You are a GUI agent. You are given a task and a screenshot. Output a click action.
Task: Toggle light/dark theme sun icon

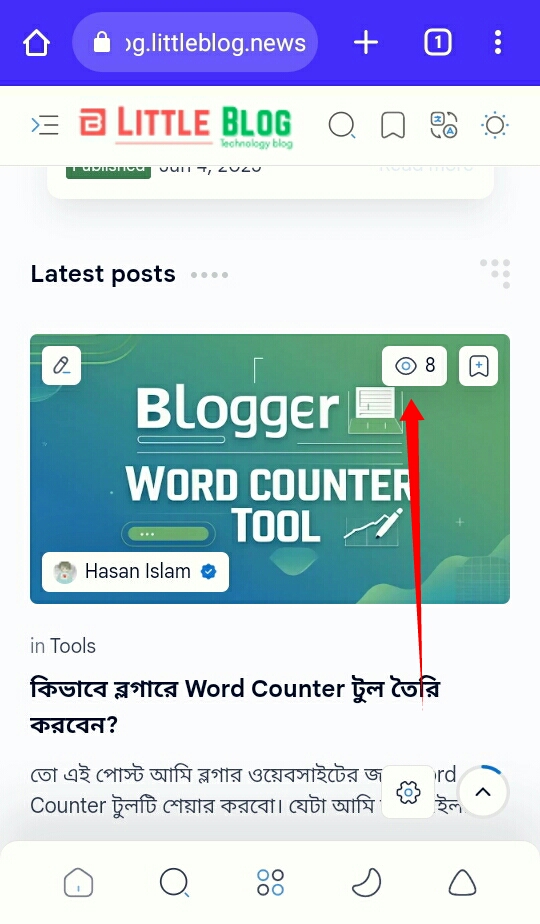click(495, 126)
